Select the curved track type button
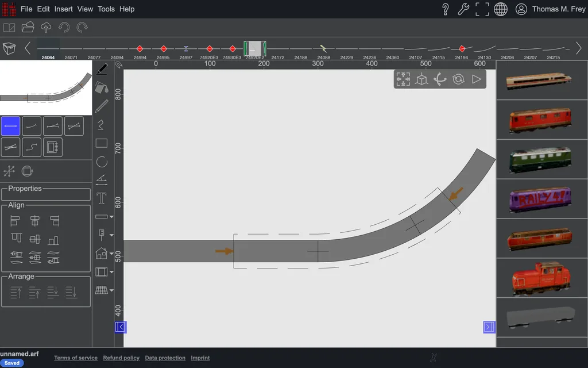Image resolution: width=588 pixels, height=368 pixels. [x=32, y=126]
